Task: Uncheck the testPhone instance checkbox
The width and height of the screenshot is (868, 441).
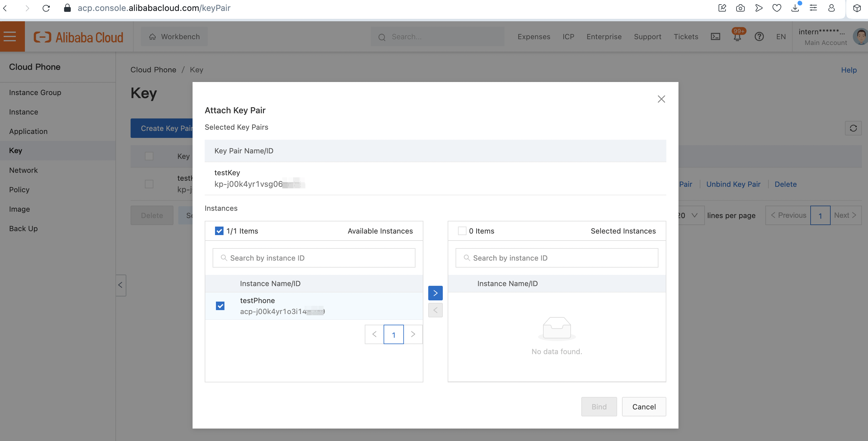Action: click(220, 306)
